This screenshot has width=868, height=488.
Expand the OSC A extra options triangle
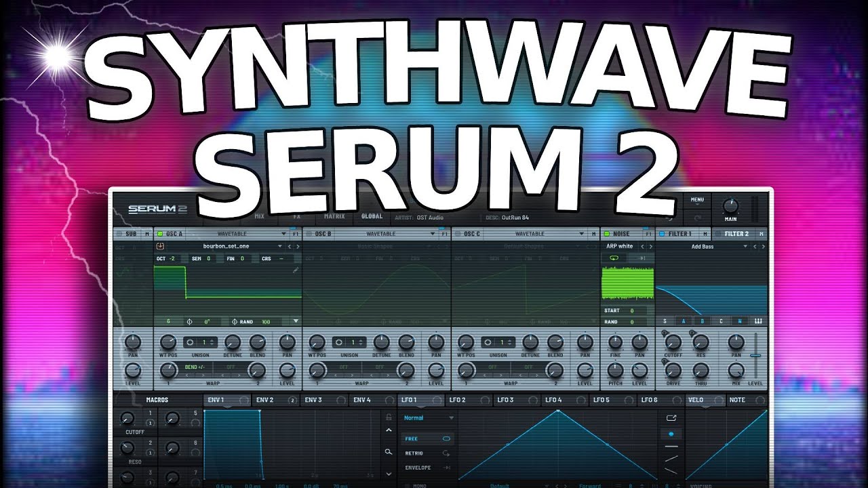pyautogui.click(x=296, y=321)
